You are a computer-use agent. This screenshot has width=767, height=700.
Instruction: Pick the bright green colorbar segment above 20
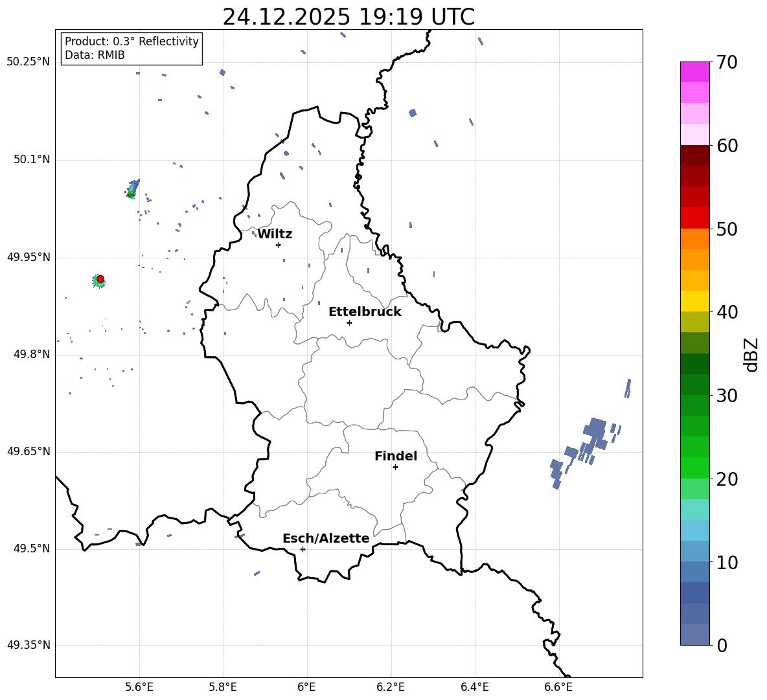coord(695,468)
